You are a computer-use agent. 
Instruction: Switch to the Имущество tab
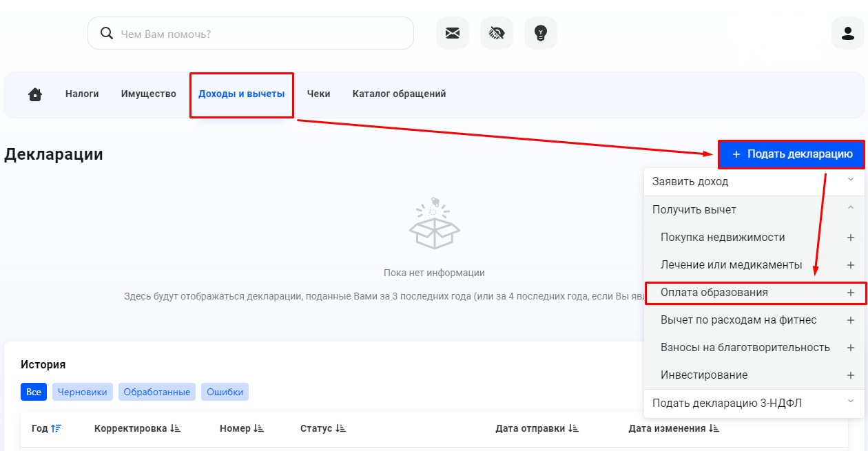coord(148,94)
